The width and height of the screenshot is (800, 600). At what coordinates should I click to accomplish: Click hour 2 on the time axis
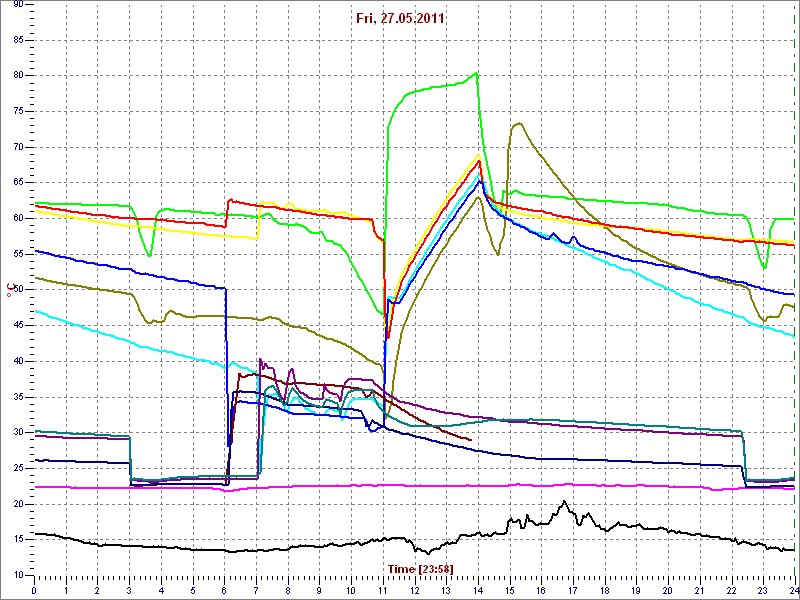(x=97, y=590)
